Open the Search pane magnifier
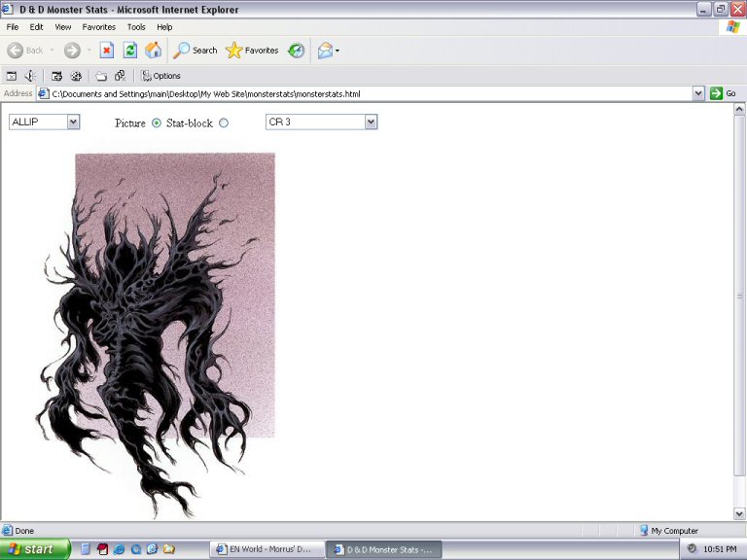Screen dimensions: 747x560 [x=181, y=50]
